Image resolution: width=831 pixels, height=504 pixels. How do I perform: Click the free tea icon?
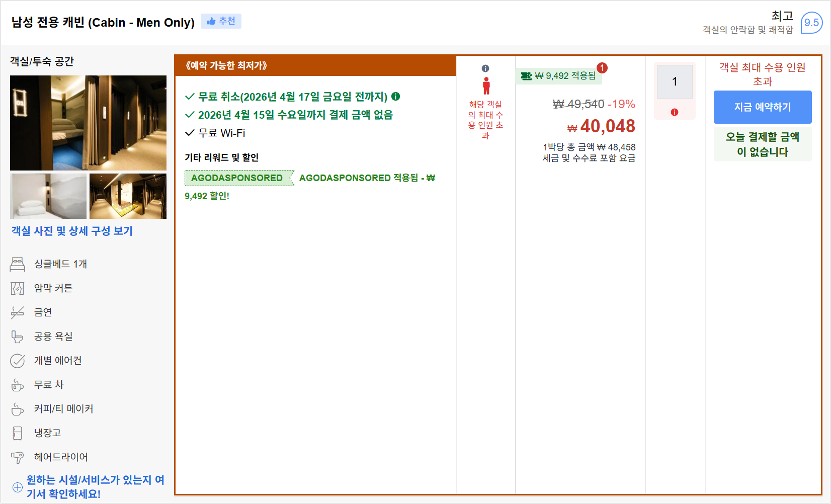[18, 385]
